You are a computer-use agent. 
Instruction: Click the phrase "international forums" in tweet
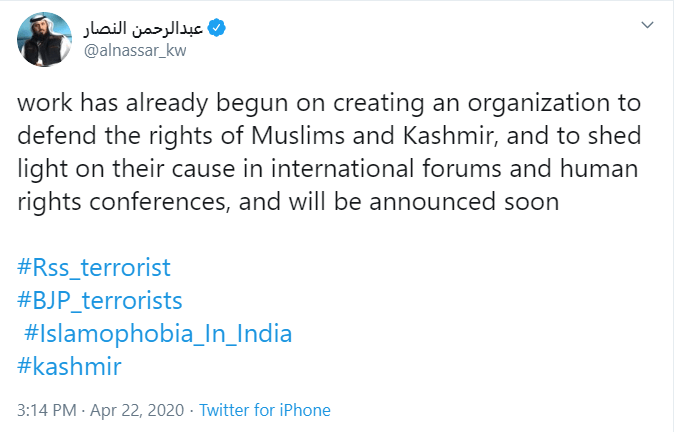(x=402, y=169)
